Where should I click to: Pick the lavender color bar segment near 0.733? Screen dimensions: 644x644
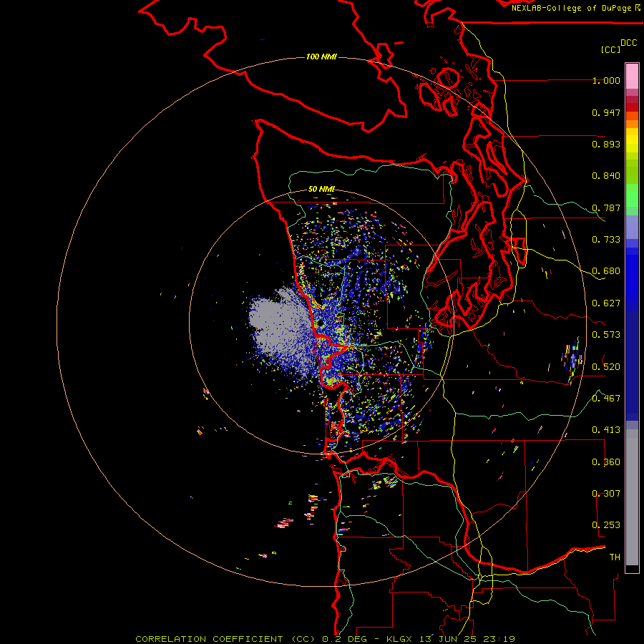pos(632,227)
